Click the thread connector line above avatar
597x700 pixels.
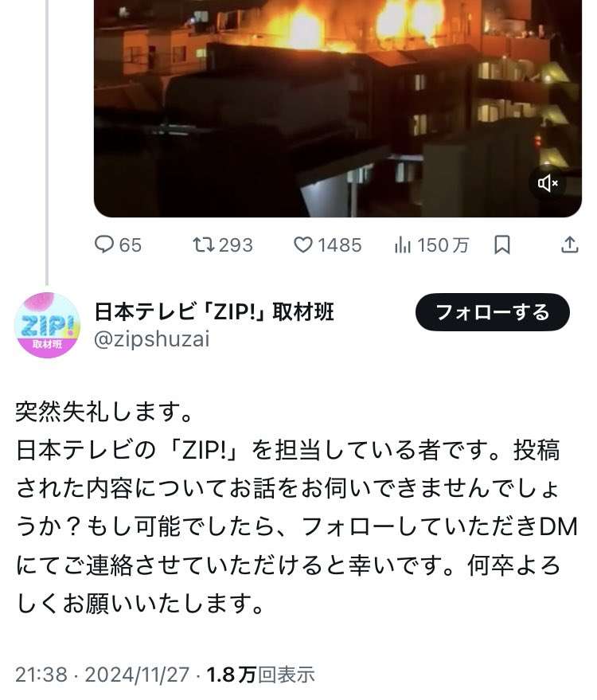point(47,143)
